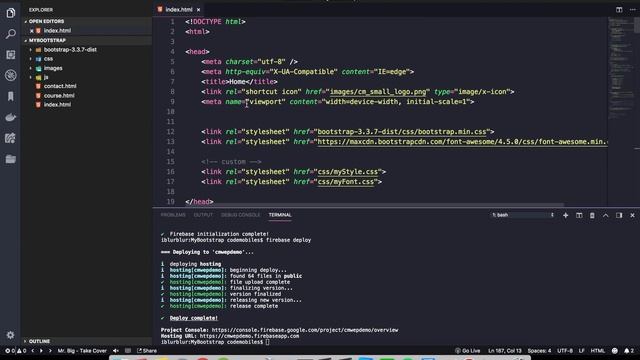Open the terminal shell selector dropdown (bash)
The image size is (640, 360).
[522, 215]
